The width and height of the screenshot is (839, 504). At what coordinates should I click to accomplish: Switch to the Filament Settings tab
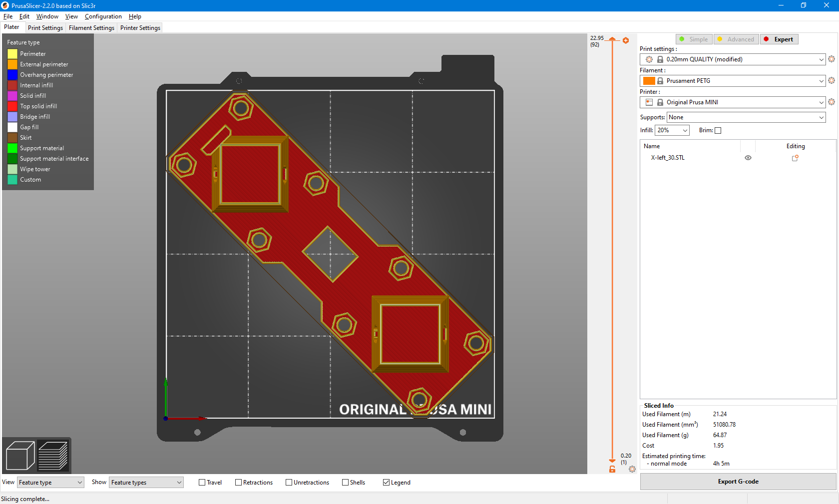(91, 28)
